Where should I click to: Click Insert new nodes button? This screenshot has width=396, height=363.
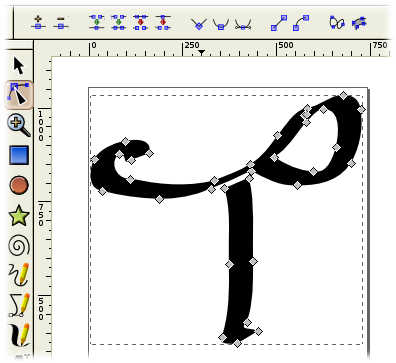[38, 22]
